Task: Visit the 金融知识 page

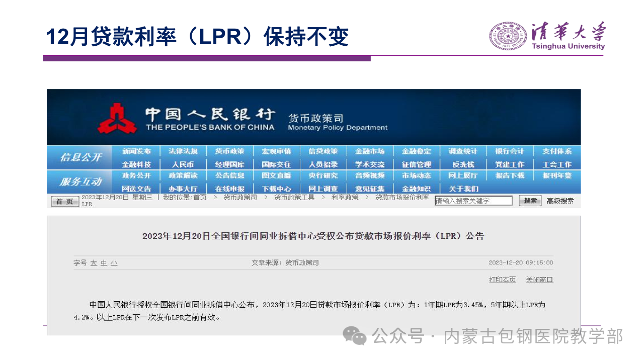Action: coord(417,189)
